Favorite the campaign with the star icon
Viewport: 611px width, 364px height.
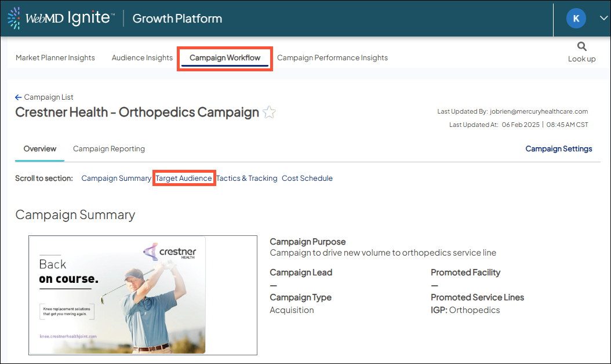[x=269, y=112]
